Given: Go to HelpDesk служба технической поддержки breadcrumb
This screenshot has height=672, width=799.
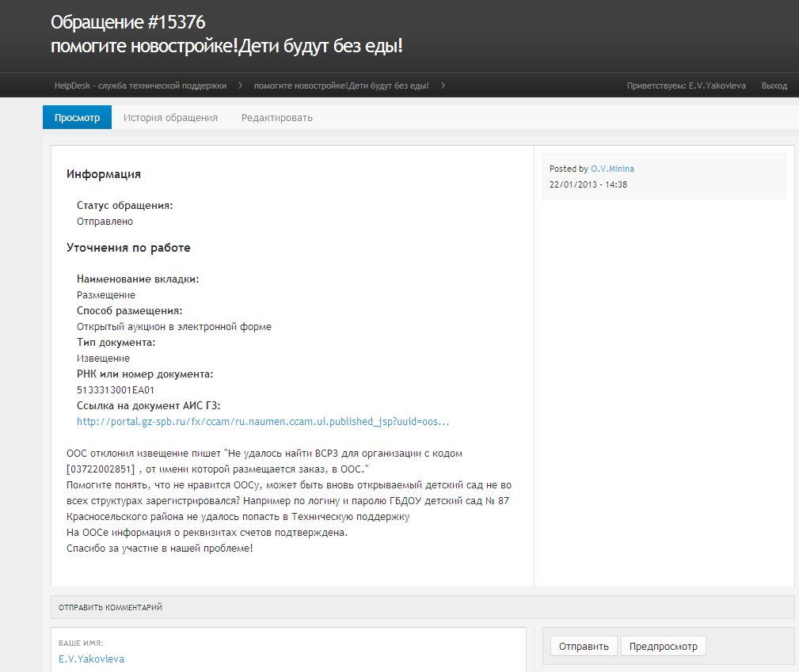Looking at the screenshot, I should click(x=140, y=85).
